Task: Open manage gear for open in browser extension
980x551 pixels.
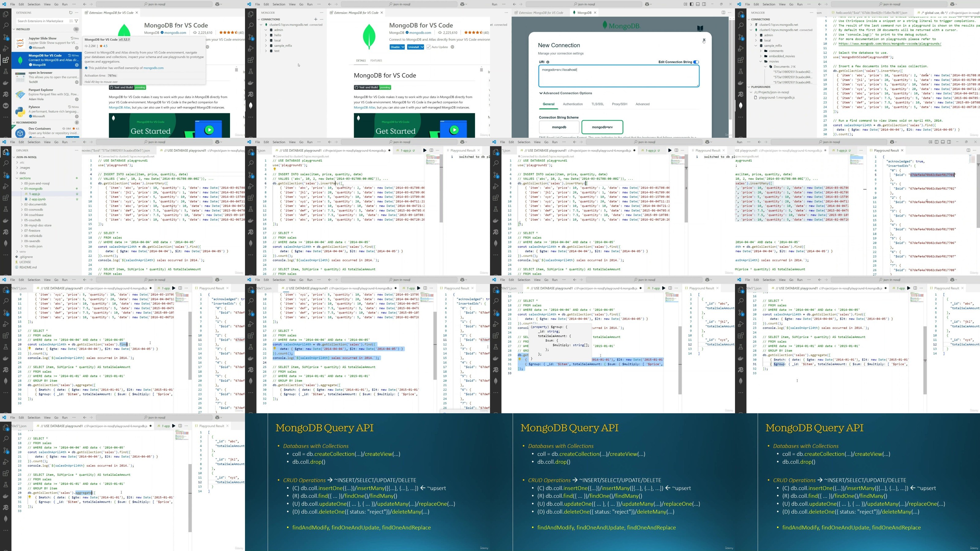Action: [77, 82]
